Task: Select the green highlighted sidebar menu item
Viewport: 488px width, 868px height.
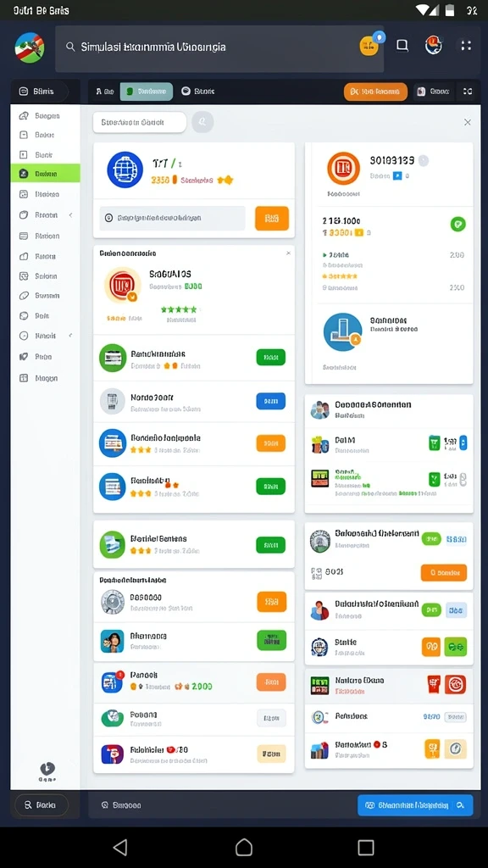Action: pos(46,174)
